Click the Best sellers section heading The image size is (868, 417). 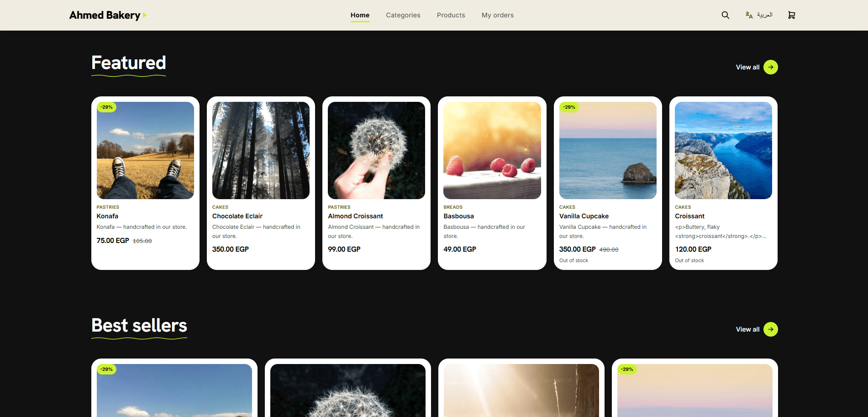click(x=139, y=326)
